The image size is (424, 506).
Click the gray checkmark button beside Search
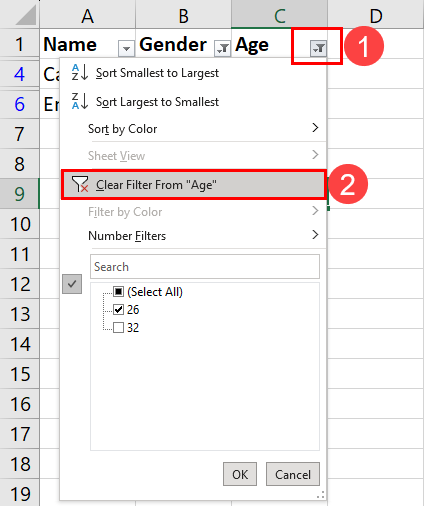point(72,284)
